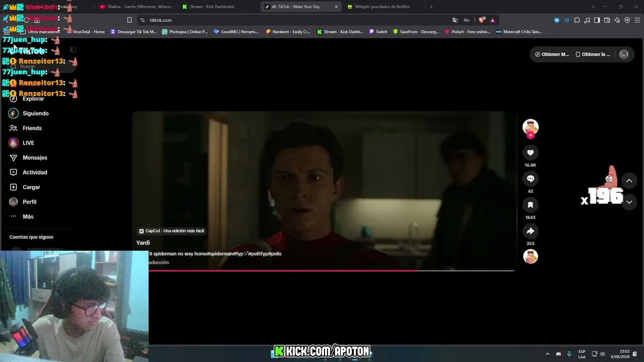Show hidden system tray icons
Viewport: 644px width, 362px height.
pyautogui.click(x=547, y=354)
